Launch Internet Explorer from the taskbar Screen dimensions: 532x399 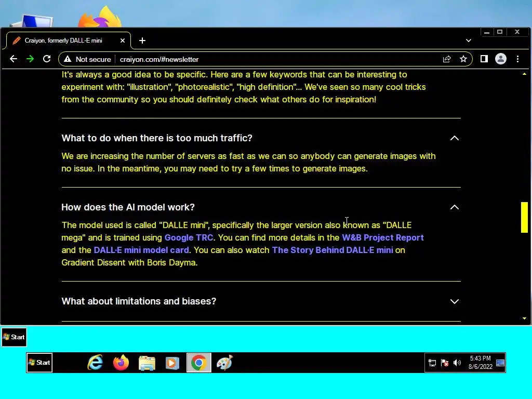95,363
